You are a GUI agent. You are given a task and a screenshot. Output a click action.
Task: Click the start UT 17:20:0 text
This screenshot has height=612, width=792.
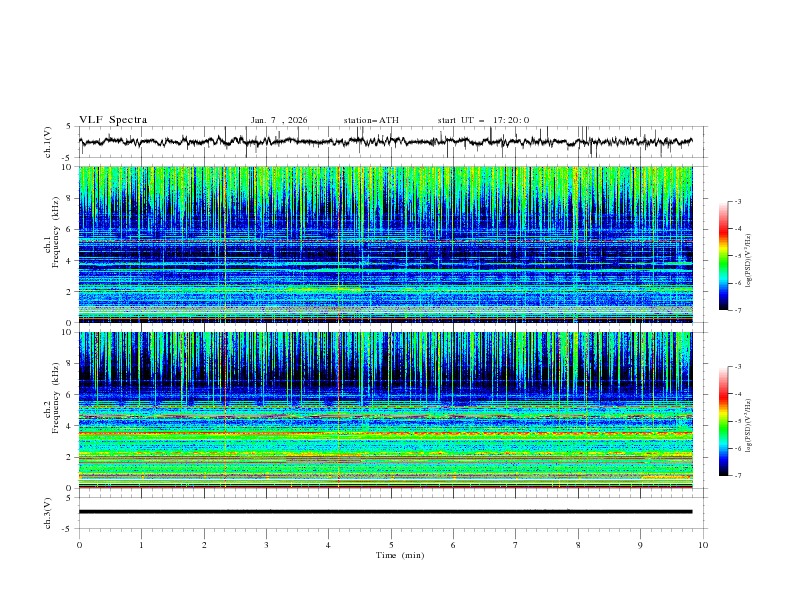[x=483, y=120]
